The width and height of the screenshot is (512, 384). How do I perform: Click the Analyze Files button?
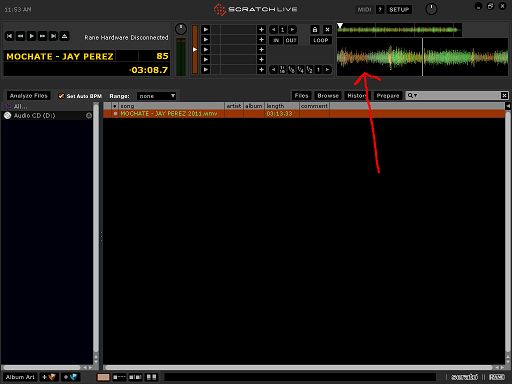(x=29, y=96)
